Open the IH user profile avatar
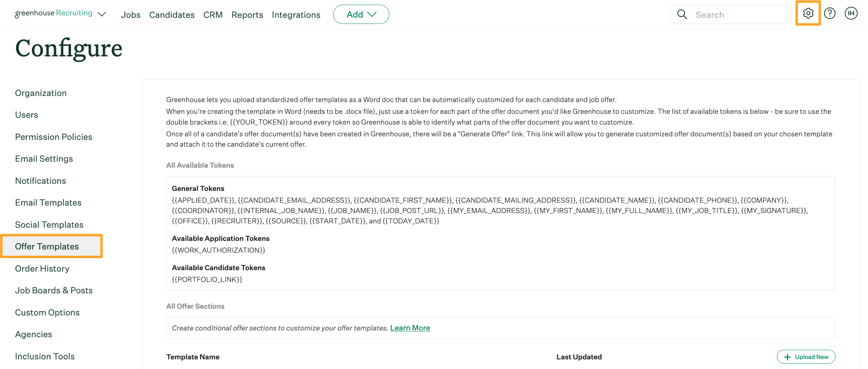This screenshot has height=369, width=868. point(851,14)
